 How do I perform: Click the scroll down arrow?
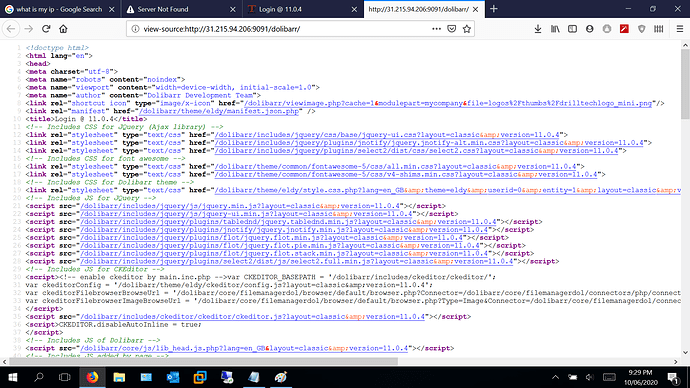[x=685, y=353]
